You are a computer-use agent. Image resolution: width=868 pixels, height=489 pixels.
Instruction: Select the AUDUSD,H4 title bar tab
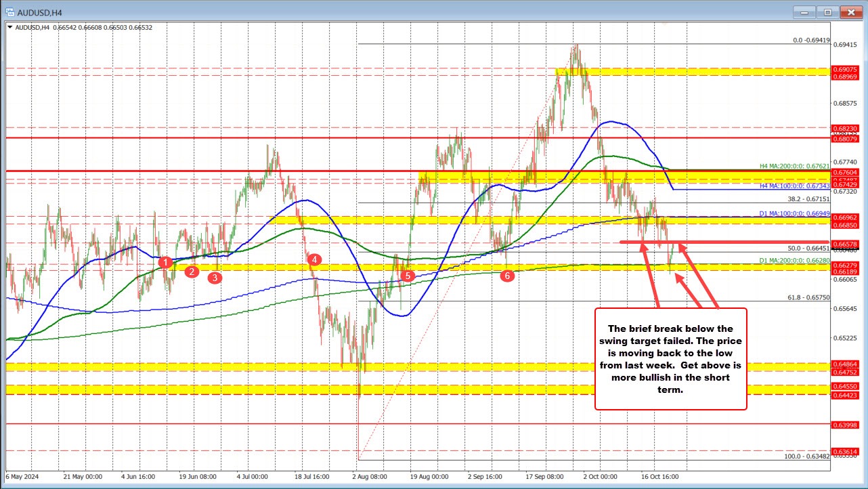[42, 12]
